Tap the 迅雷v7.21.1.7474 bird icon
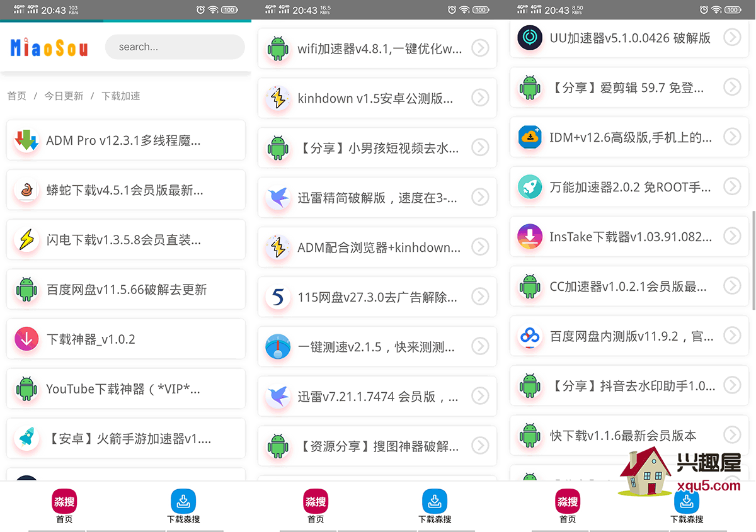 coord(278,397)
